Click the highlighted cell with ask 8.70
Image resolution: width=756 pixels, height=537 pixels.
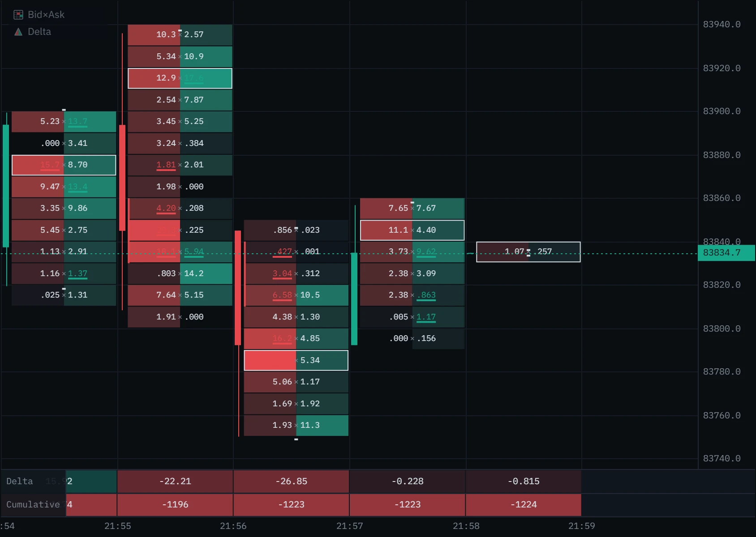[x=64, y=165]
